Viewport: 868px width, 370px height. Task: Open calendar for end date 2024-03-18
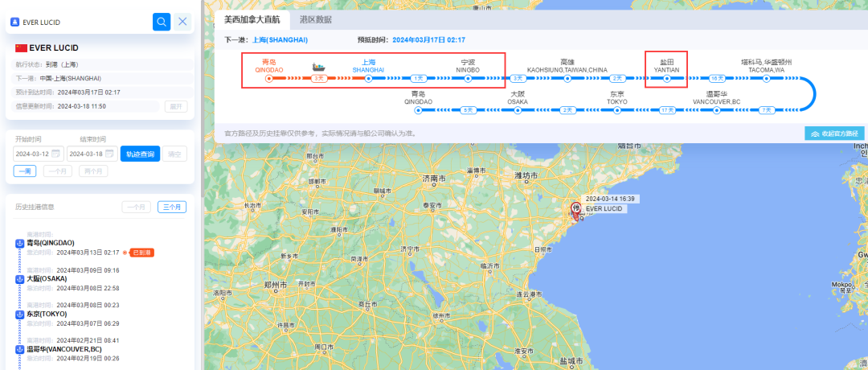[109, 154]
